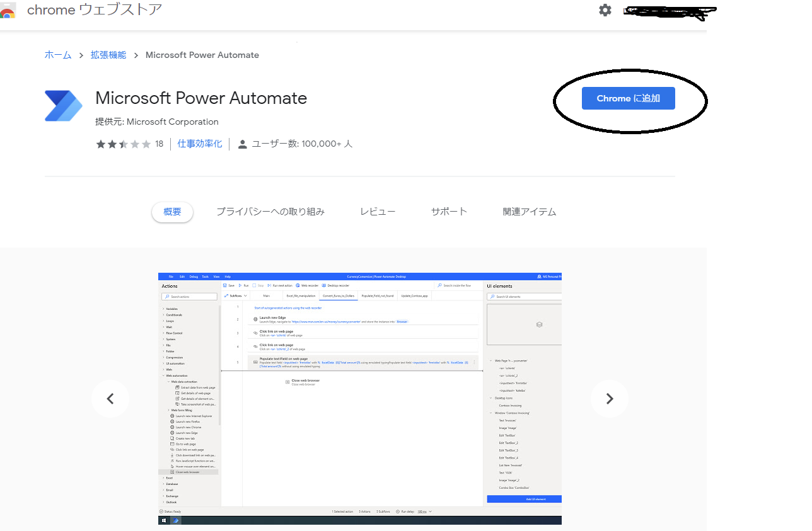Click the user count person icon

point(242,144)
